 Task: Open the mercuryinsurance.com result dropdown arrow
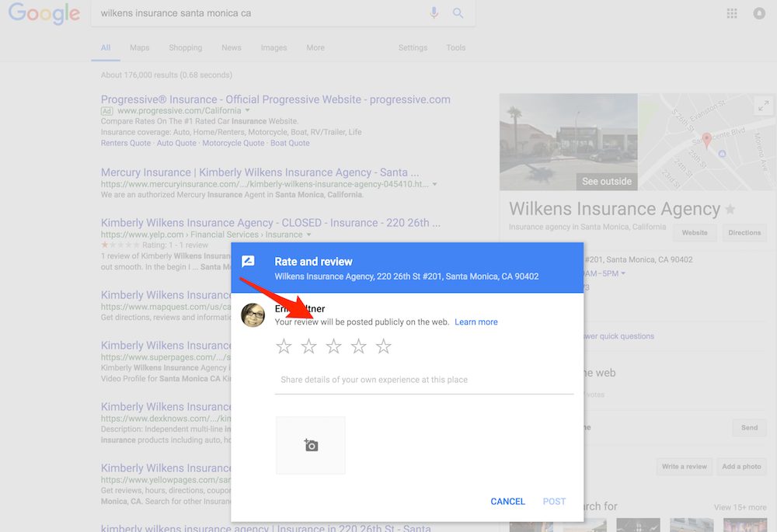point(434,184)
